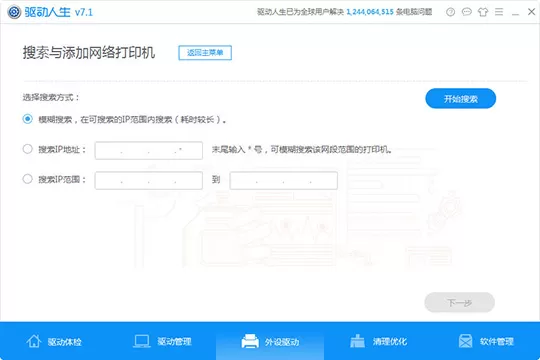Open the feedback chat bubble icon
The image size is (540, 360).
tap(467, 12)
